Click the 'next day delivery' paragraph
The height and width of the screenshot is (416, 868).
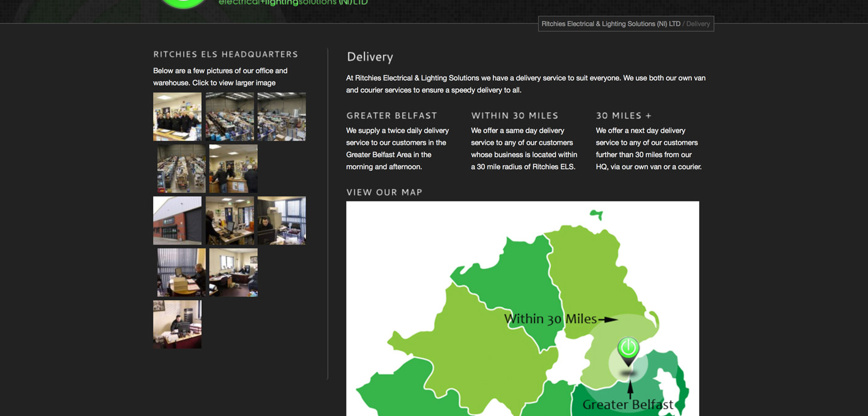(x=649, y=149)
